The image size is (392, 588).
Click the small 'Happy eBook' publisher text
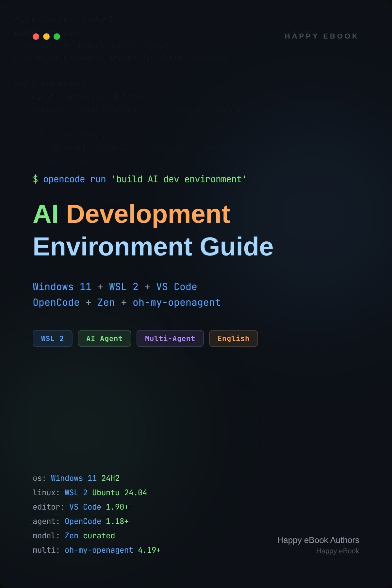click(338, 551)
